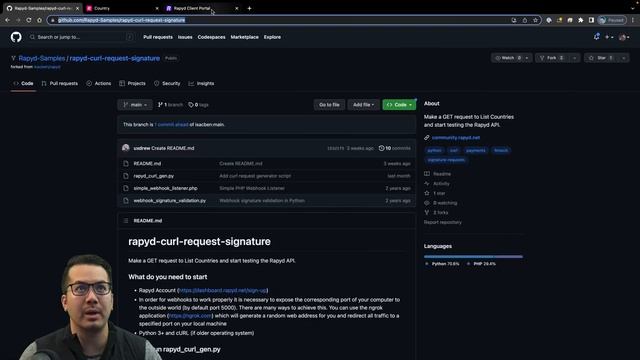
Task: Open the browser extensions puzzle icon
Action: click(x=580, y=20)
